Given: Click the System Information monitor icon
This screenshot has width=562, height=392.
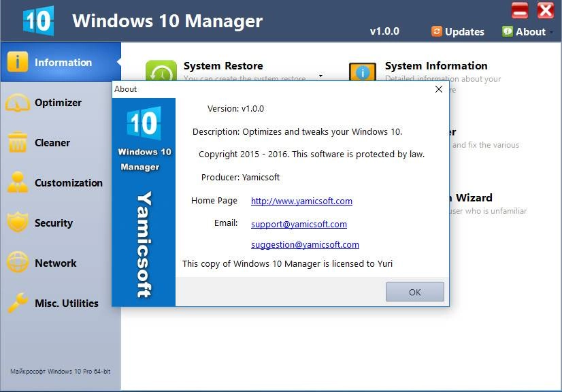Looking at the screenshot, I should tap(363, 71).
